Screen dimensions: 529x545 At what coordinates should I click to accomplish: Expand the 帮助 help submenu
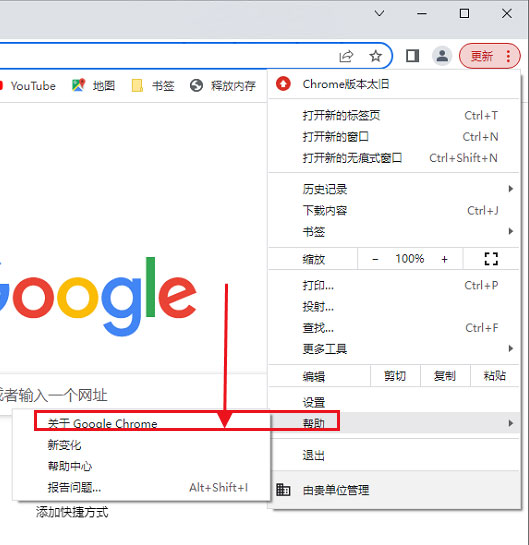(394, 423)
